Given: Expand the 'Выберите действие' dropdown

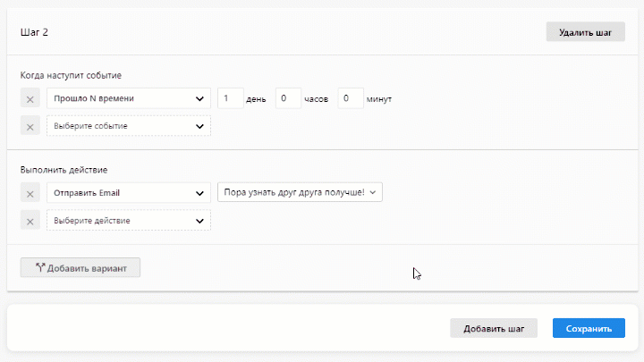Looking at the screenshot, I should coord(128,220).
